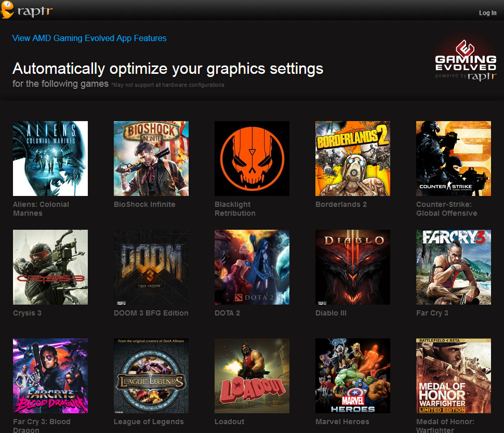The height and width of the screenshot is (433, 504).
Task: Choose the Borderlands 2 cover art
Action: tap(353, 159)
